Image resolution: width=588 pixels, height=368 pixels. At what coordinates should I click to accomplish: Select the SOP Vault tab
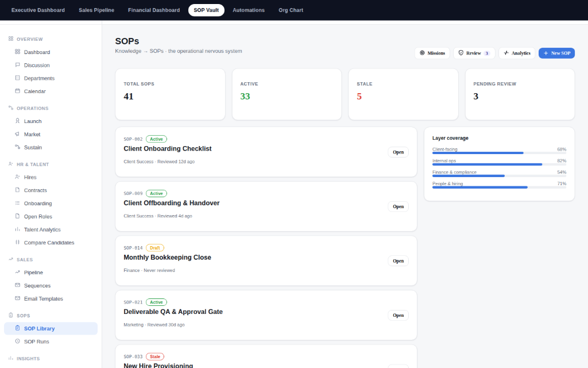(x=206, y=10)
